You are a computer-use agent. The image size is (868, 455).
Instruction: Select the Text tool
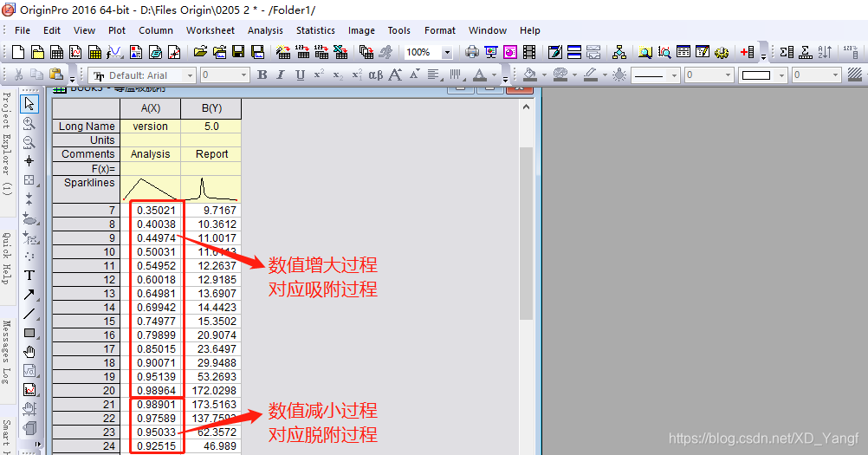point(29,275)
